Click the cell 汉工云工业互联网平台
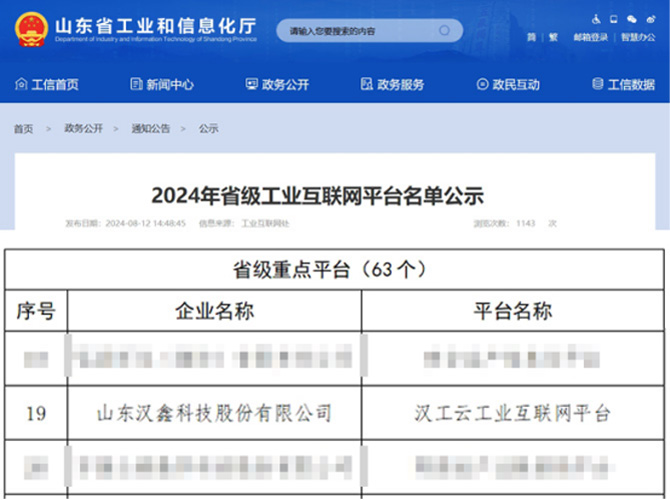 point(512,413)
